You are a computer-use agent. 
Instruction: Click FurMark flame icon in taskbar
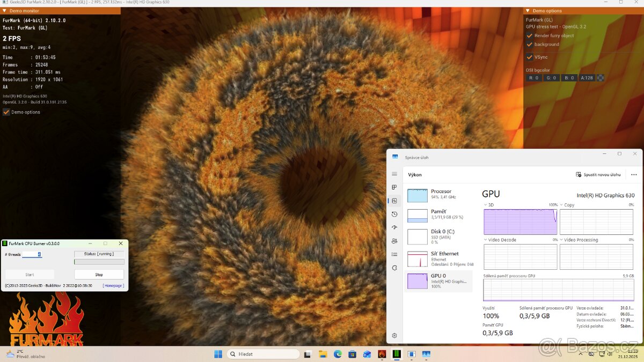tap(382, 354)
